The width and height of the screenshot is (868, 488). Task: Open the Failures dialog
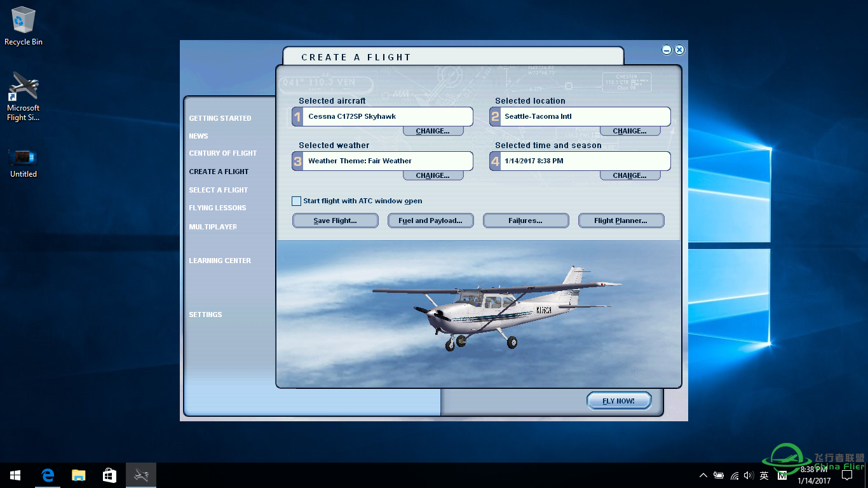[x=526, y=220]
